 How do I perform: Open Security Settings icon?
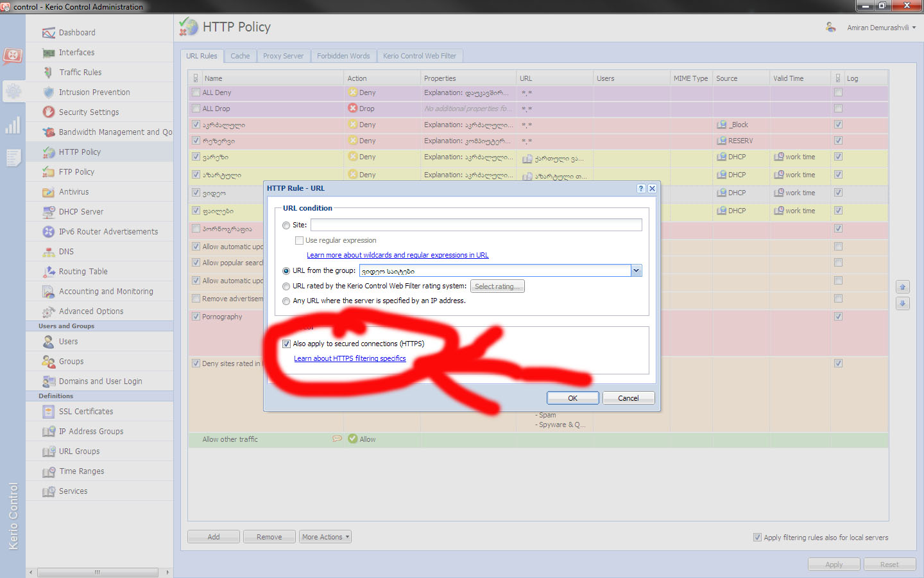click(x=48, y=112)
